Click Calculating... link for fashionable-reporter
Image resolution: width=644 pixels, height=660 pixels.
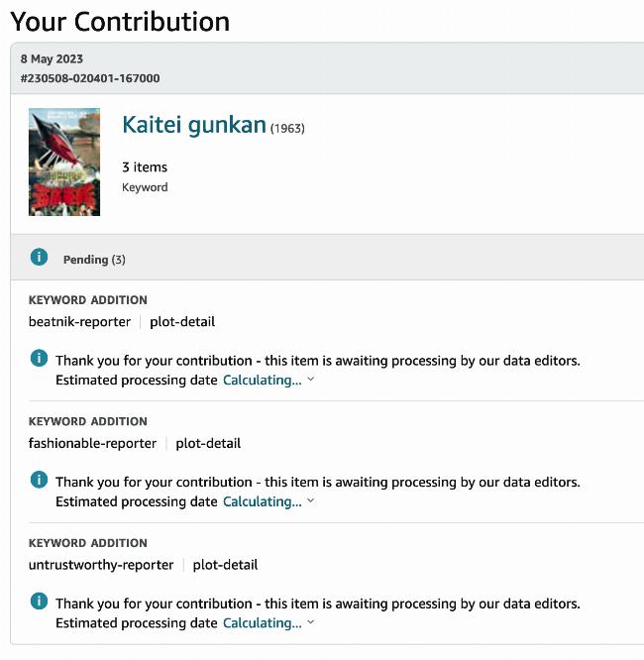pos(263,501)
